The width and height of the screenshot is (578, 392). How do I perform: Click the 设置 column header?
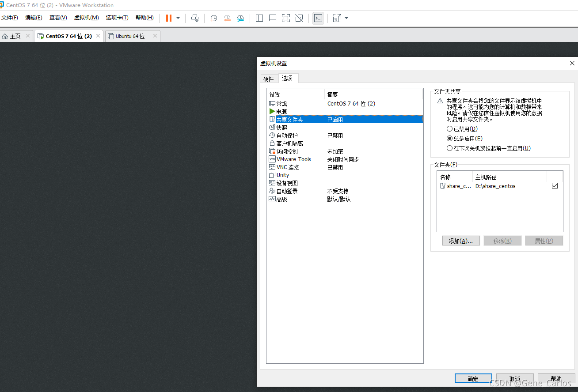(296, 94)
